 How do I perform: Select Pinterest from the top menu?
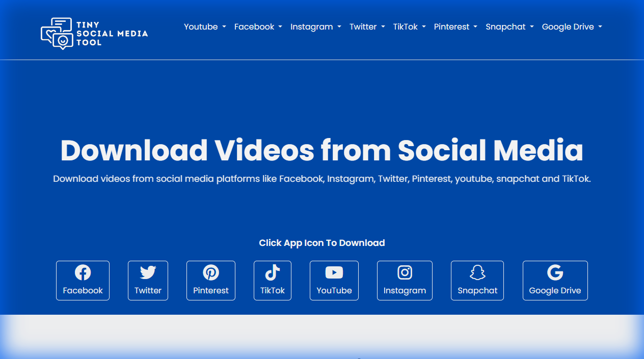tap(455, 26)
